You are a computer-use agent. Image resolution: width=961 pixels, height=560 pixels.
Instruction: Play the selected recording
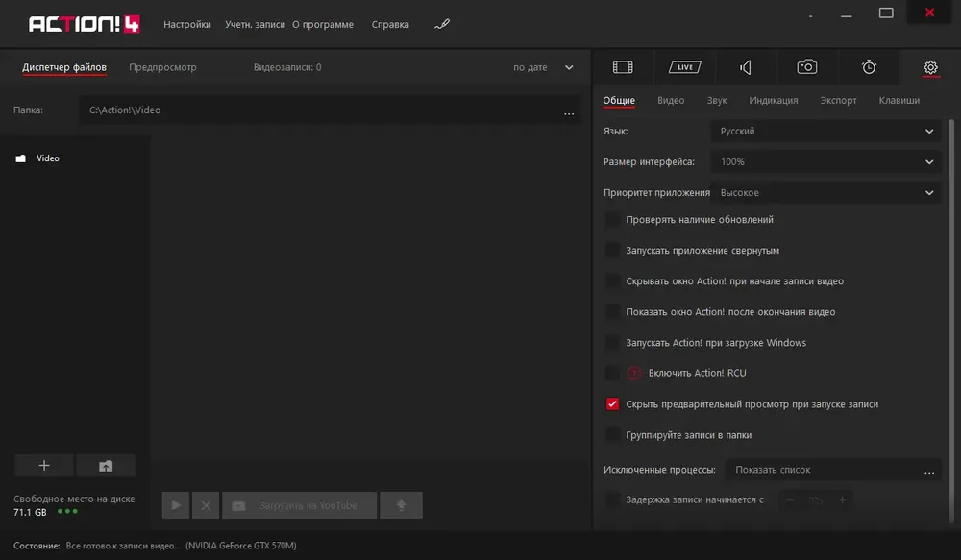pyautogui.click(x=176, y=505)
